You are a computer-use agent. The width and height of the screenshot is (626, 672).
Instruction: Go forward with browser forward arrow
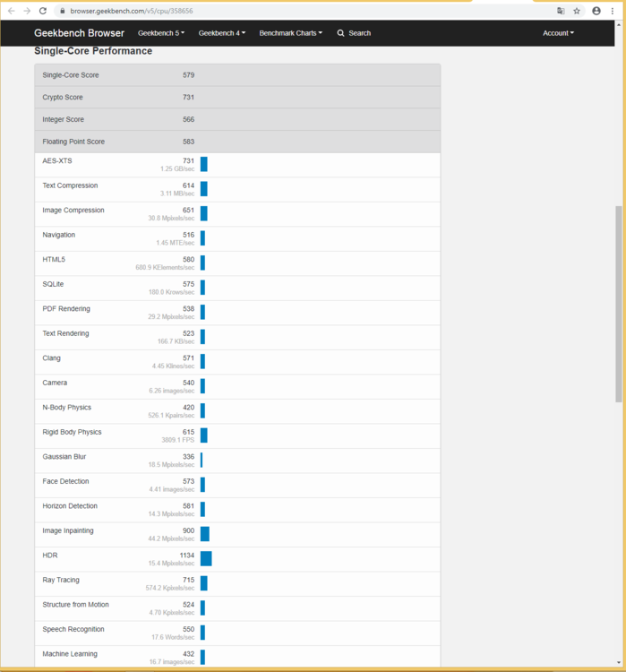27,11
